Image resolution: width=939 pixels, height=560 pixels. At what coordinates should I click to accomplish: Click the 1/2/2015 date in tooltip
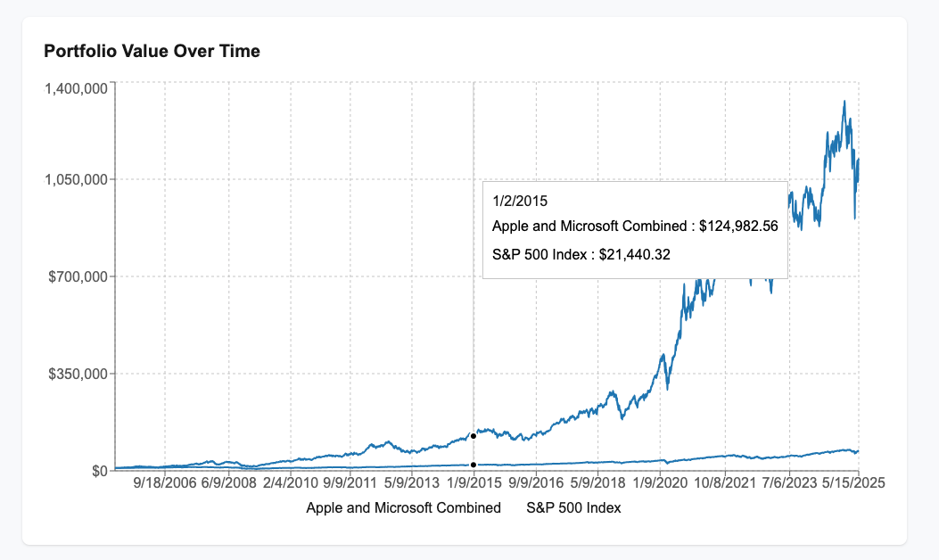pyautogui.click(x=520, y=201)
